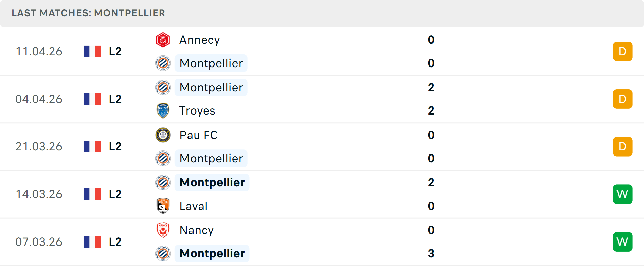The image size is (644, 266).
Task: Open the Montpellier link in the Troyes match
Action: point(211,87)
